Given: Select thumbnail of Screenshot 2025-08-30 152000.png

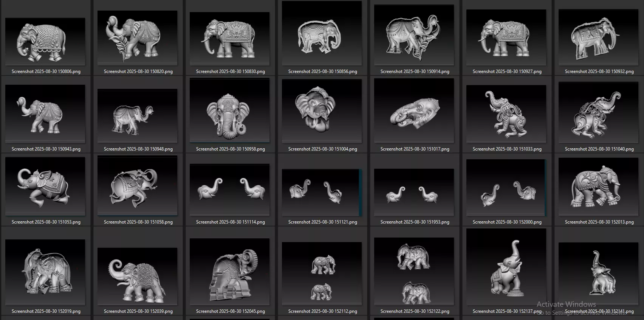Looking at the screenshot, I should 506,188.
